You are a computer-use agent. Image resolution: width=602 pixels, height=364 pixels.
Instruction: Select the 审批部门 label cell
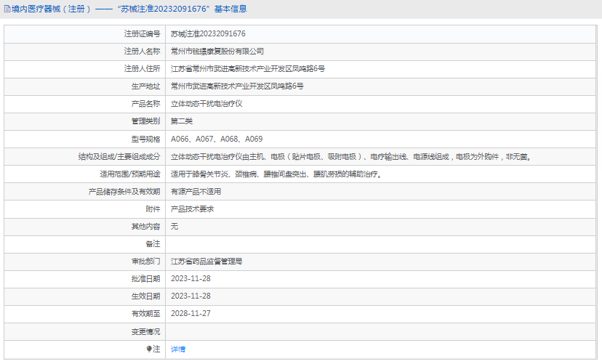pyautogui.click(x=85, y=262)
